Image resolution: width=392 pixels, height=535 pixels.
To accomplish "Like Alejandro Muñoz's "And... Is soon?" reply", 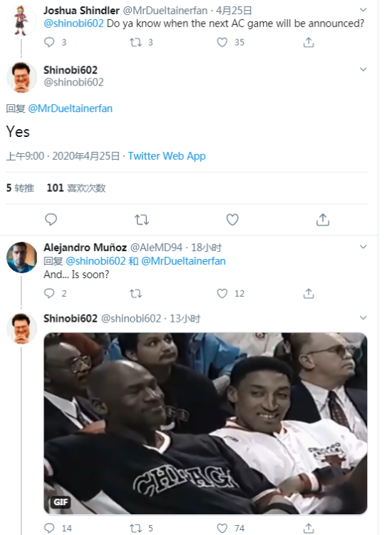I will pos(222,293).
